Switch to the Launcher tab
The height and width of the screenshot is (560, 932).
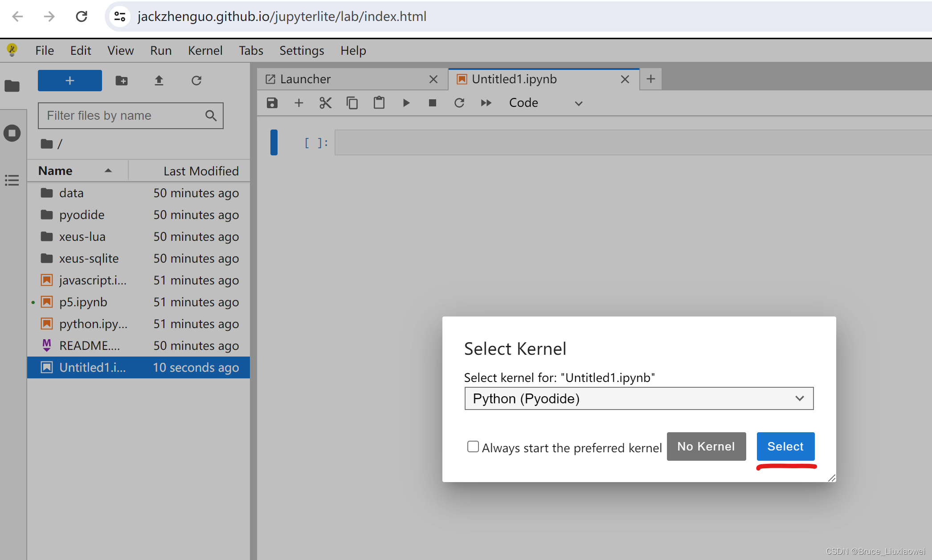(x=352, y=79)
